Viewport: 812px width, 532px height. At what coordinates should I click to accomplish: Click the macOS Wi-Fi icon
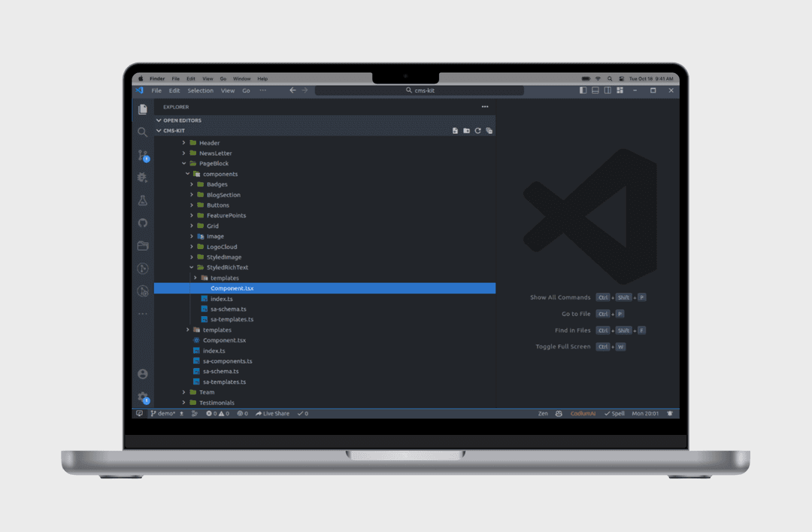tap(598, 79)
